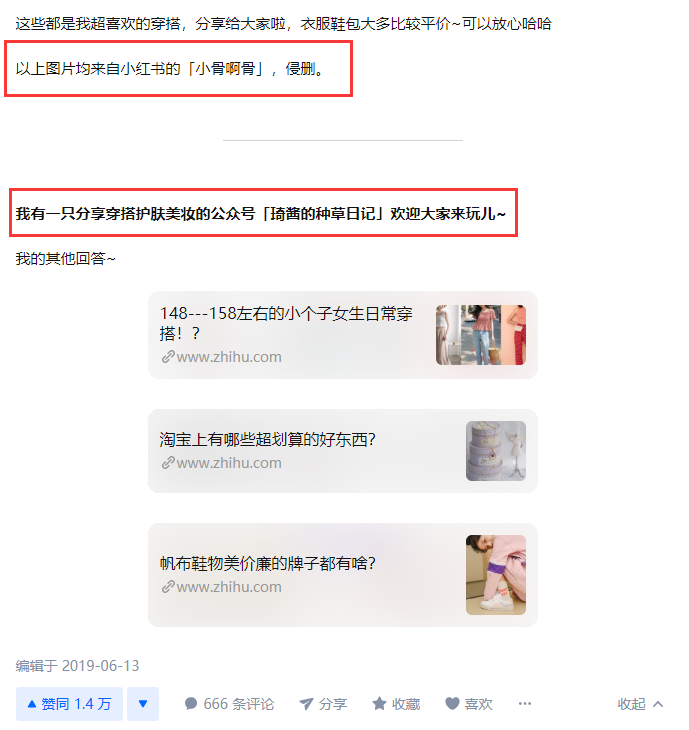The width and height of the screenshot is (689, 730).
Task: Click the 喜欢 heart icon
Action: (x=452, y=703)
